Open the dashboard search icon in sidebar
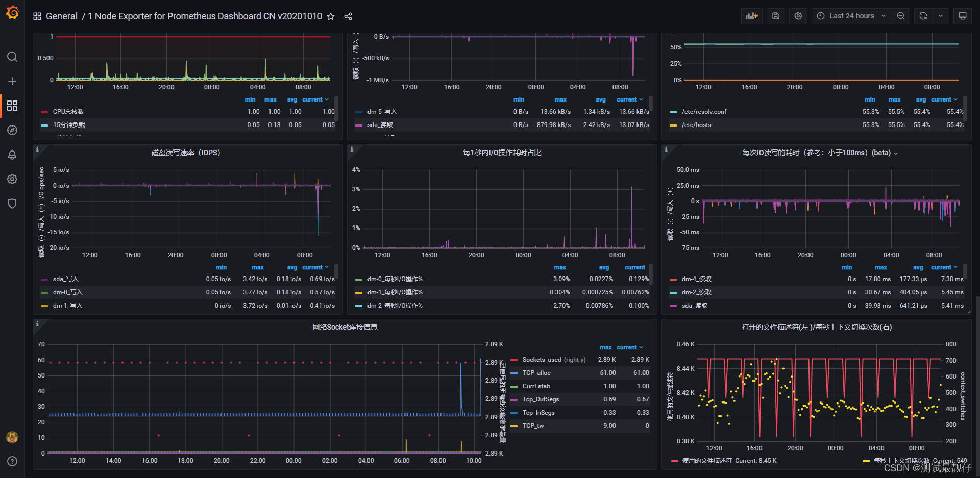 pos(12,57)
